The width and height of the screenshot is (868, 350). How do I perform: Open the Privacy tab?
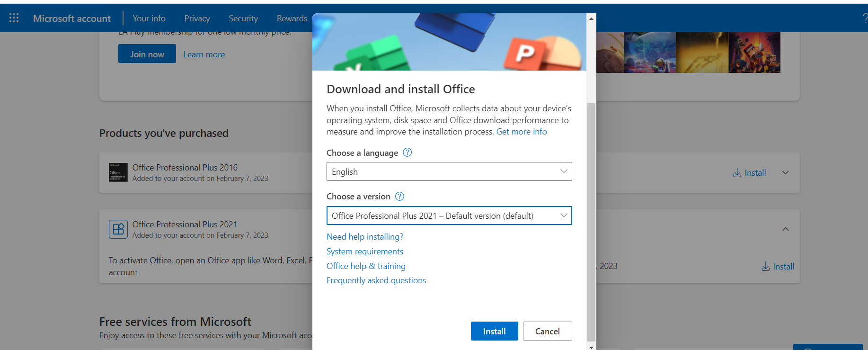point(197,18)
